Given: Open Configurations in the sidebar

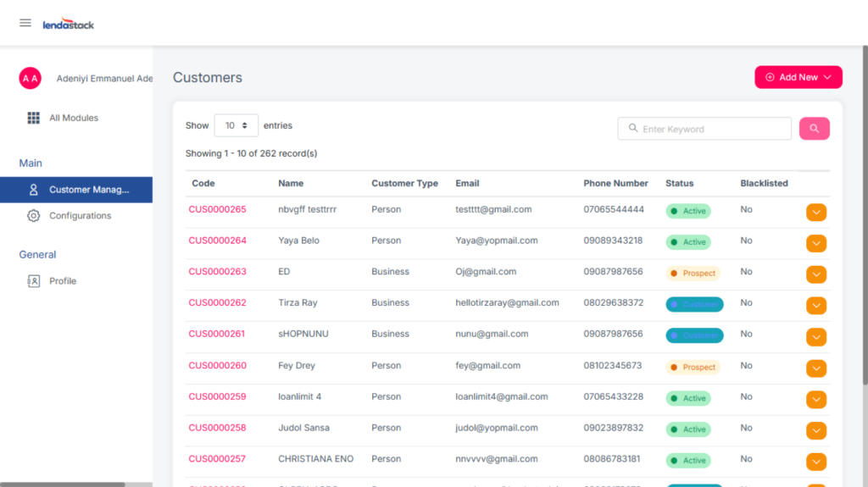Looking at the screenshot, I should pos(80,216).
